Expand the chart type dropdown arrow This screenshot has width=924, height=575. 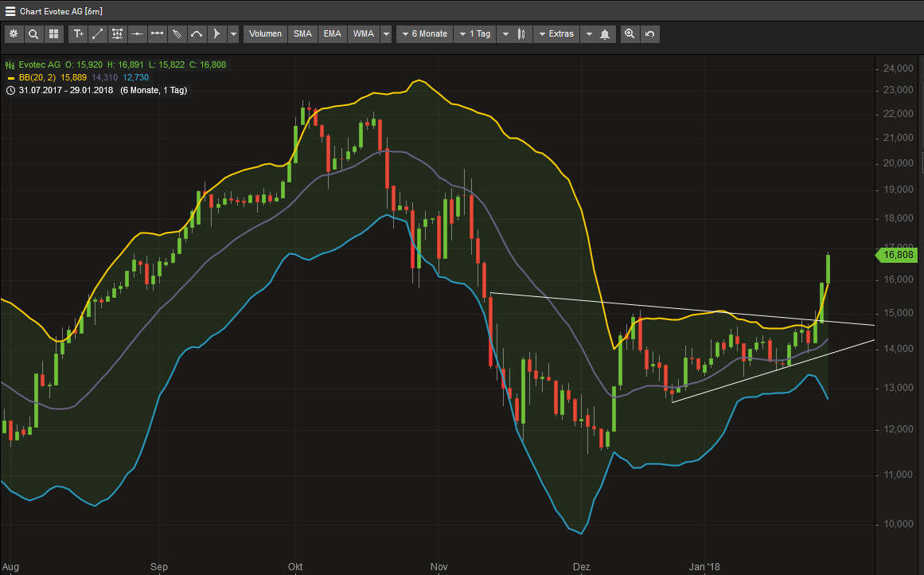[505, 34]
